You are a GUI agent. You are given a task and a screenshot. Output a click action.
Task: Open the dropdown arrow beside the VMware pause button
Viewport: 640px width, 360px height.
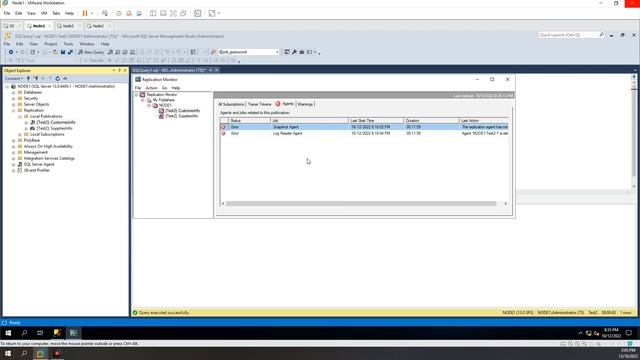click(x=92, y=13)
